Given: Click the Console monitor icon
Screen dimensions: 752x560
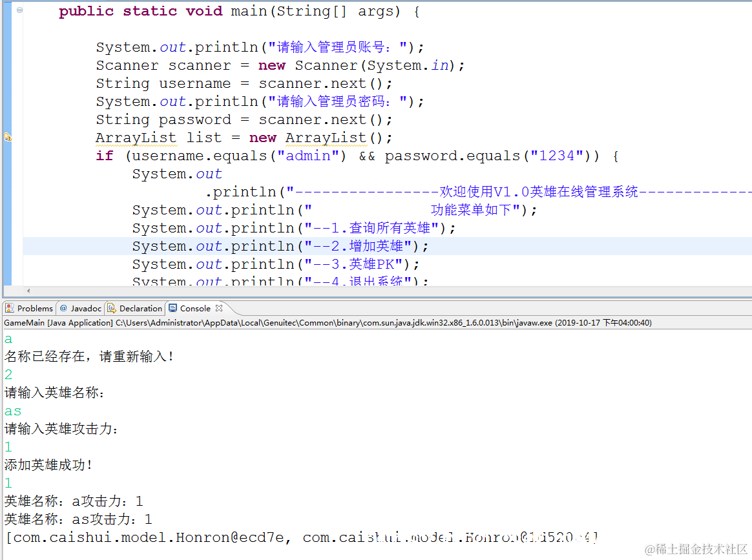Looking at the screenshot, I should coord(172,308).
